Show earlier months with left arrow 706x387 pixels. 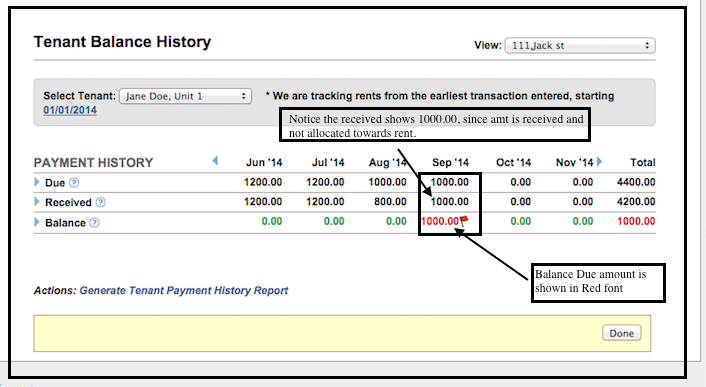pos(215,161)
